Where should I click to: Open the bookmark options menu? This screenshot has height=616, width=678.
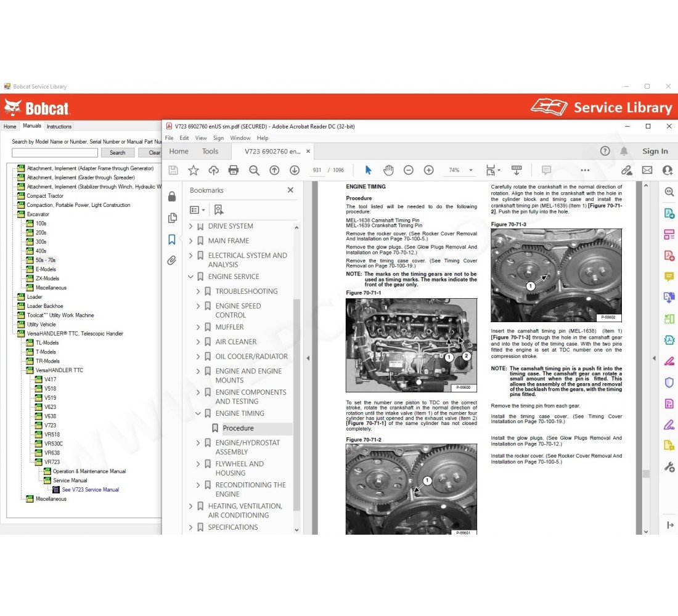[197, 210]
